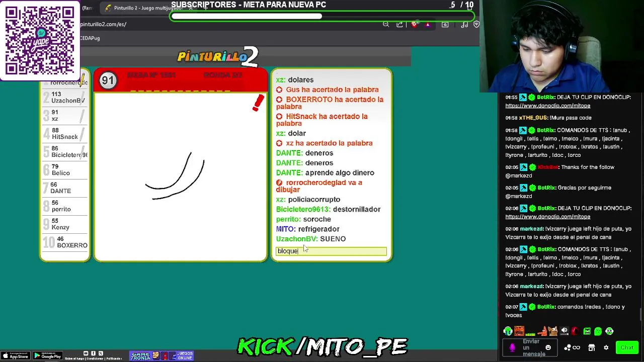
Task: Click the X social icon in footer
Action: 101,353
